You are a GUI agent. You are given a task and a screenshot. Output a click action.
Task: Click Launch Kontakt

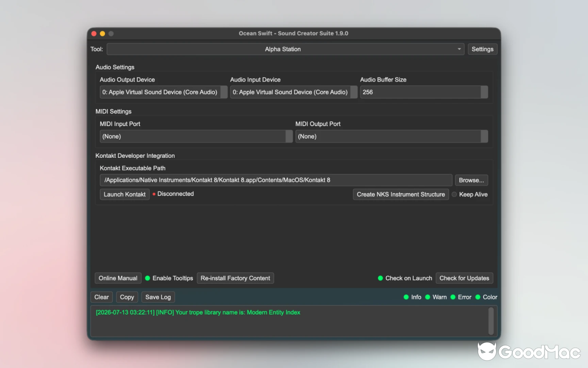point(124,194)
